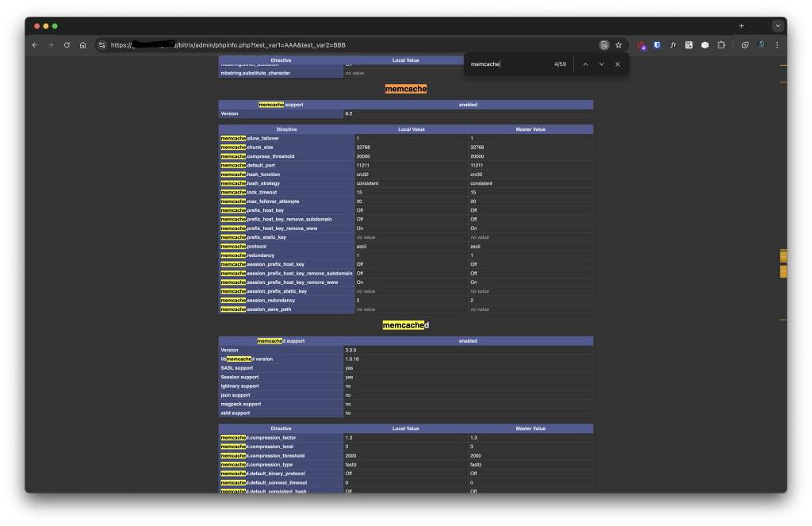Click the browser profile avatar icon
This screenshot has height=526, width=812.
pyautogui.click(x=760, y=45)
